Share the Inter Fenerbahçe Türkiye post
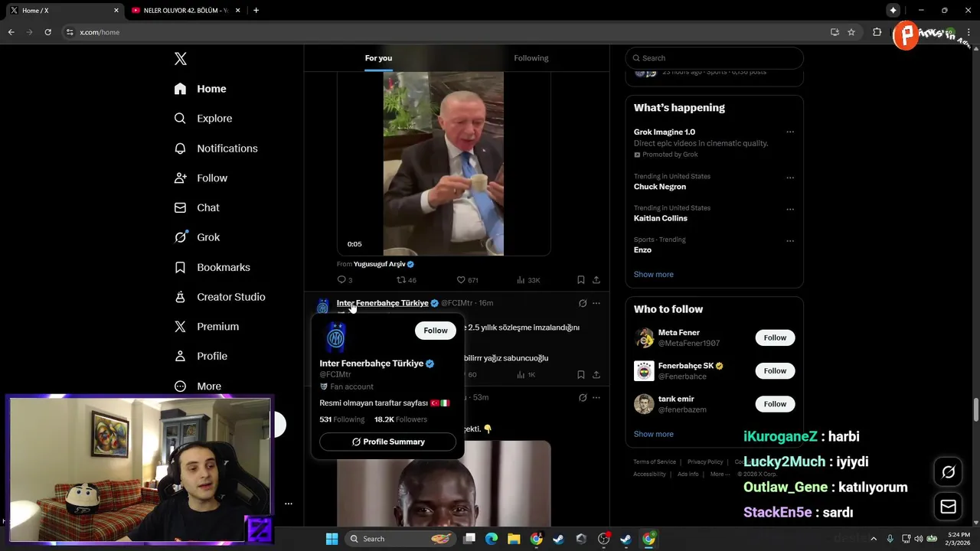 tap(596, 375)
